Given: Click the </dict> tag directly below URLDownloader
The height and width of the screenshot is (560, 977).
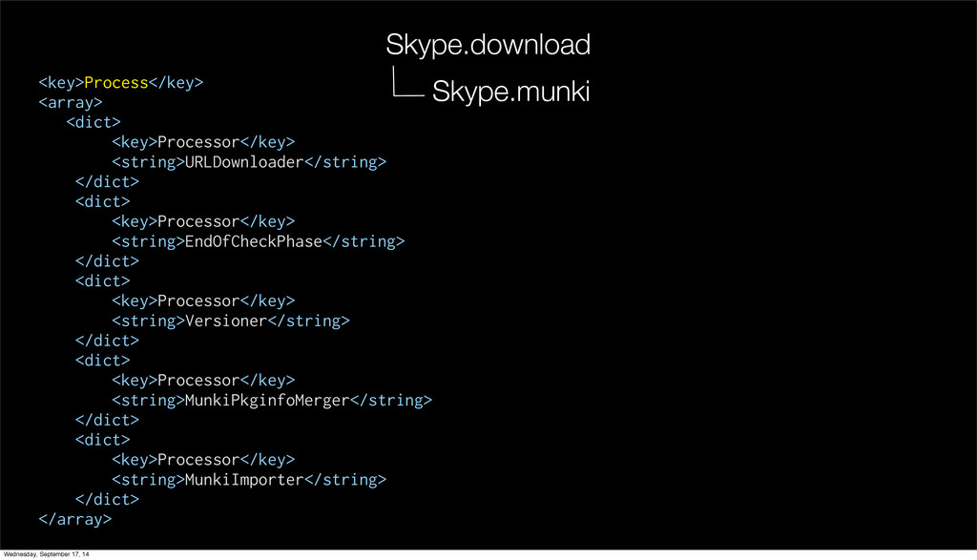Looking at the screenshot, I should click(x=107, y=181).
